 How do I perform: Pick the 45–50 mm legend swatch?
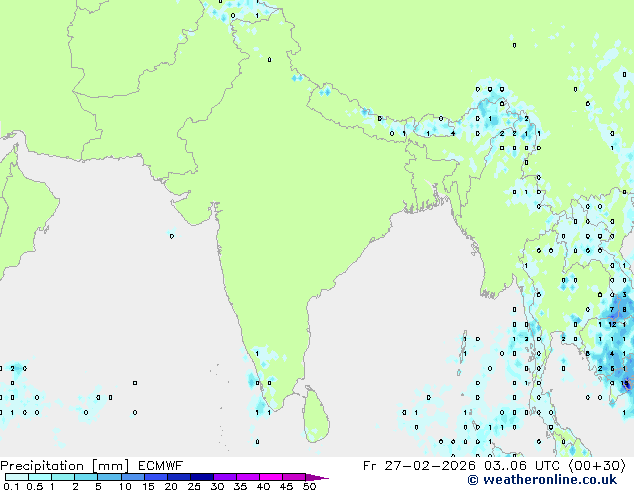294,477
